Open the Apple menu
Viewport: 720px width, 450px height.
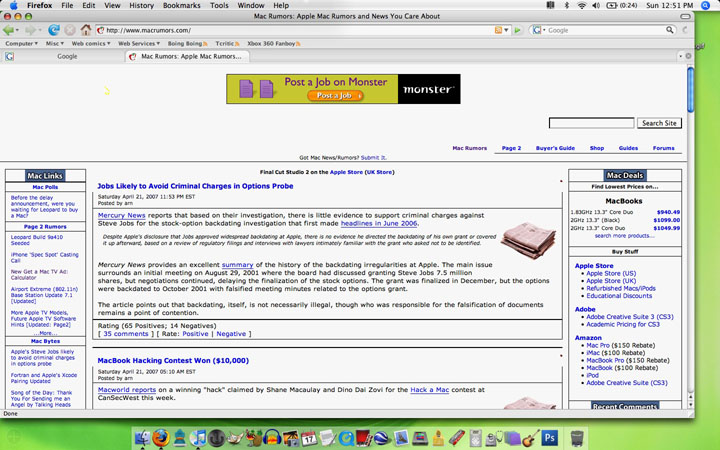click(x=14, y=5)
